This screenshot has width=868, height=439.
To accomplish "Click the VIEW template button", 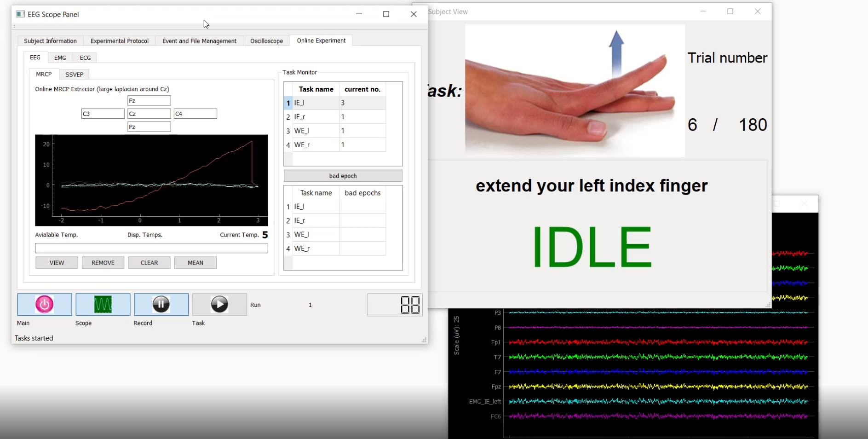I will 56,262.
